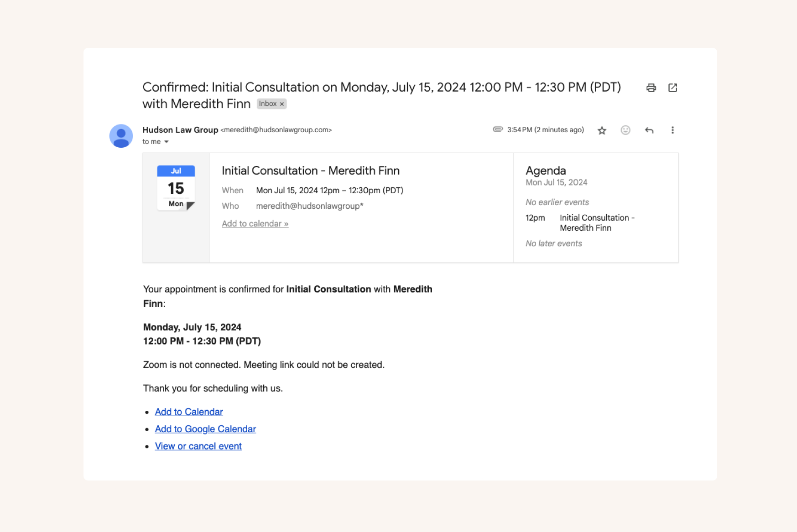The height and width of the screenshot is (532, 797).
Task: Open the email in a new window
Action: pos(673,88)
